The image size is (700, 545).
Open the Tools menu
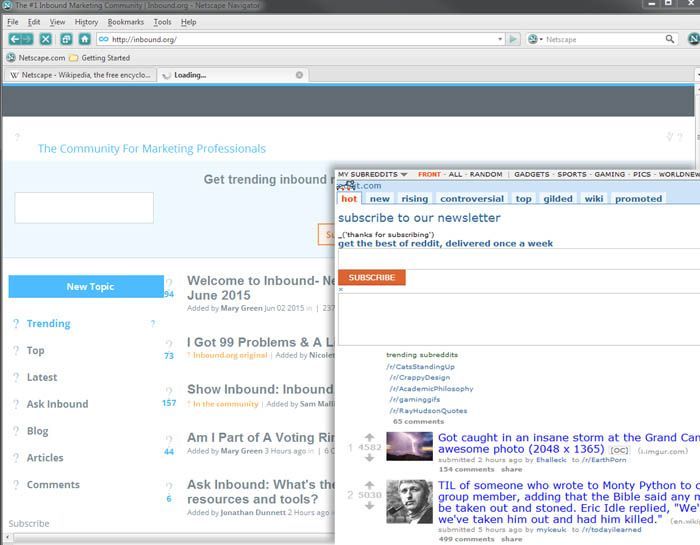(x=162, y=22)
